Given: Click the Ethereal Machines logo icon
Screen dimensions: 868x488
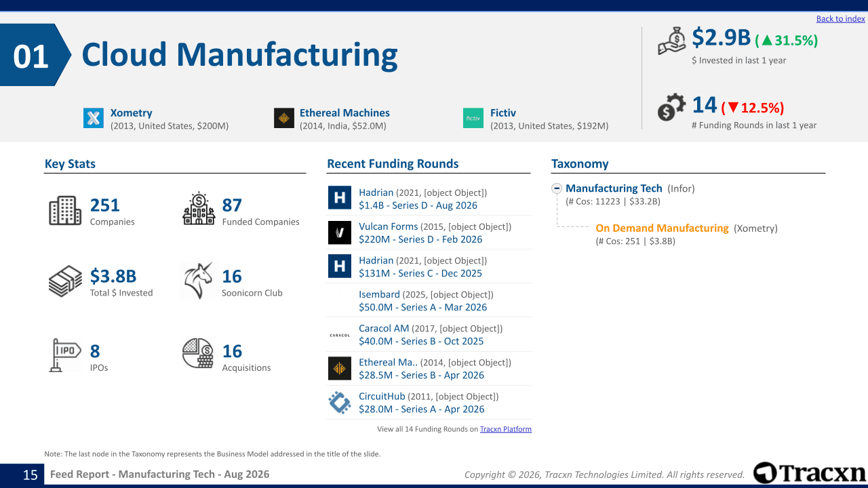Looking at the screenshot, I should 284,118.
